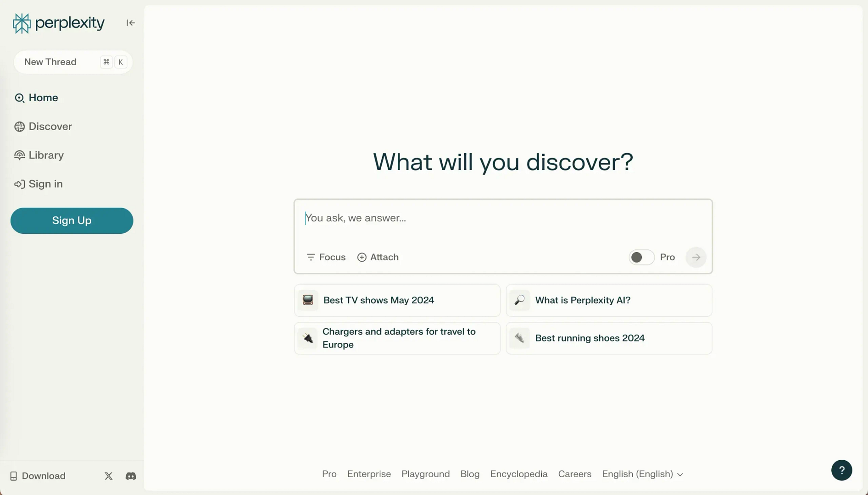Submit the query with the arrow button

(696, 257)
